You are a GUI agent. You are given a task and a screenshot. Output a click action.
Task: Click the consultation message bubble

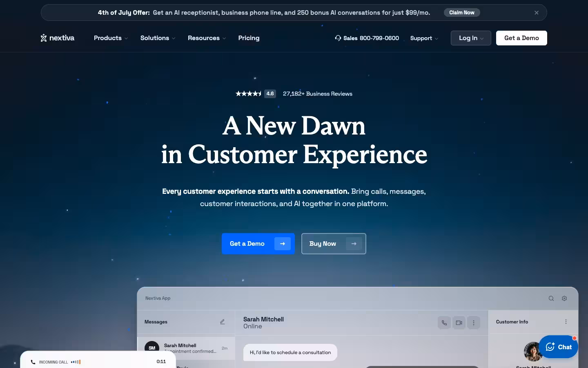click(290, 352)
